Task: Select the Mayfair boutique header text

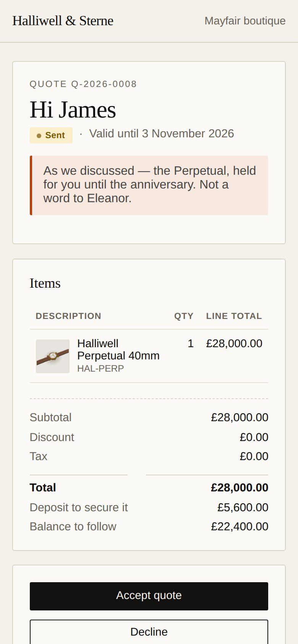Action: [x=245, y=21]
